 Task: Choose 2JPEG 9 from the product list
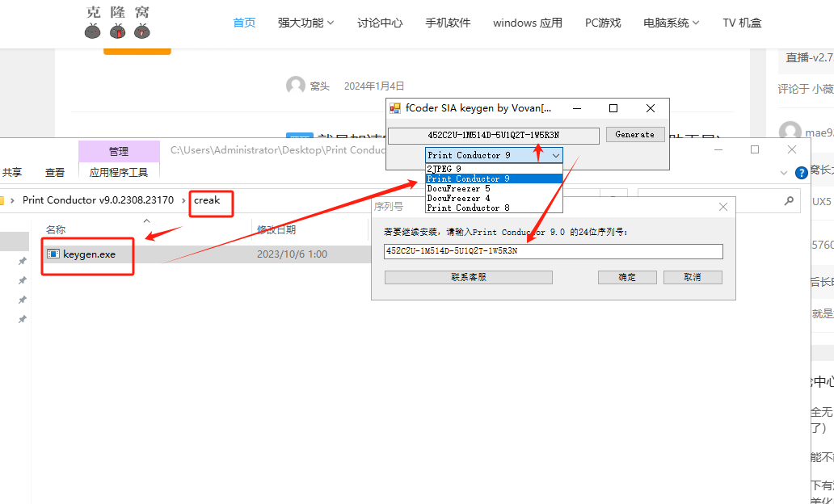coord(494,169)
